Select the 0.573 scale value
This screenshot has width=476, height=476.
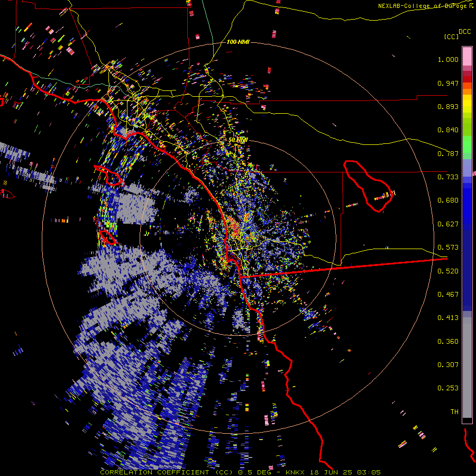point(448,248)
